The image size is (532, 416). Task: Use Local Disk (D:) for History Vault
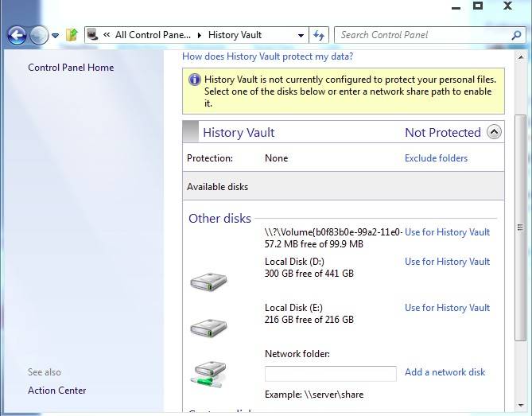[x=447, y=262]
